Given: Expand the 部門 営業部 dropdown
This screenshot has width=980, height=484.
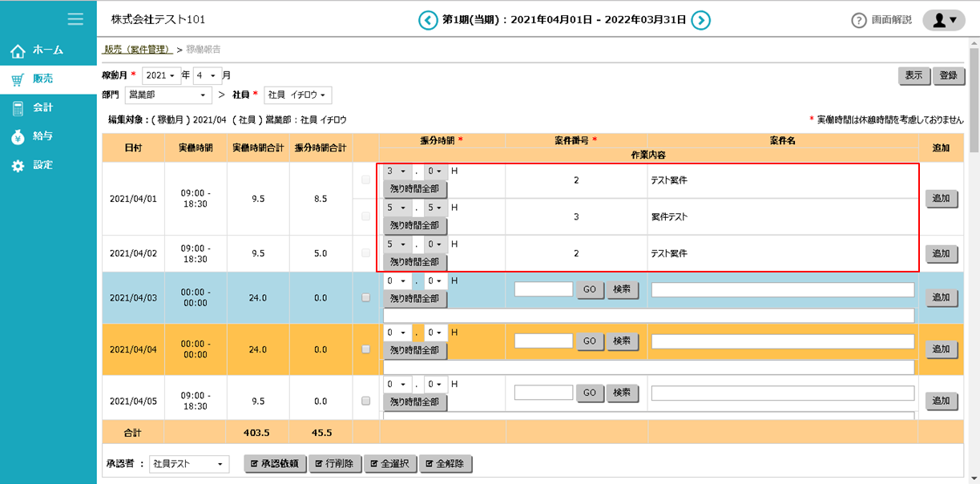Looking at the screenshot, I should (x=168, y=95).
